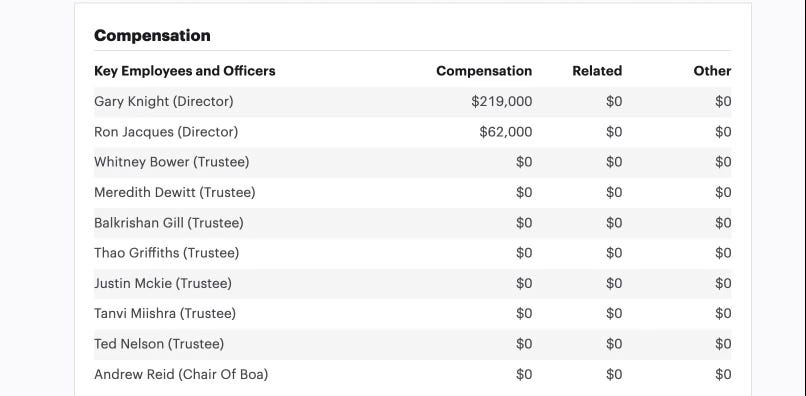Select Justin Mckie (Trustee) name
The width and height of the screenshot is (806, 396).
162,283
